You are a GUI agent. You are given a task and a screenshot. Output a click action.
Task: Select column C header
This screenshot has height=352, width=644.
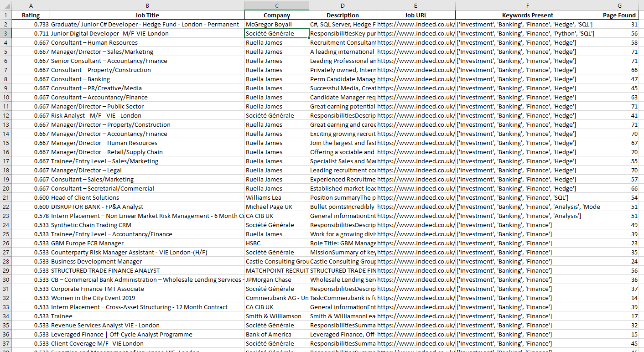point(277,5)
